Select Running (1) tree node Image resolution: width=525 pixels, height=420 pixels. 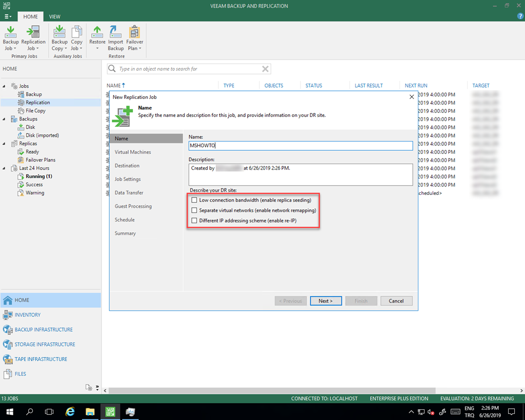(x=38, y=176)
